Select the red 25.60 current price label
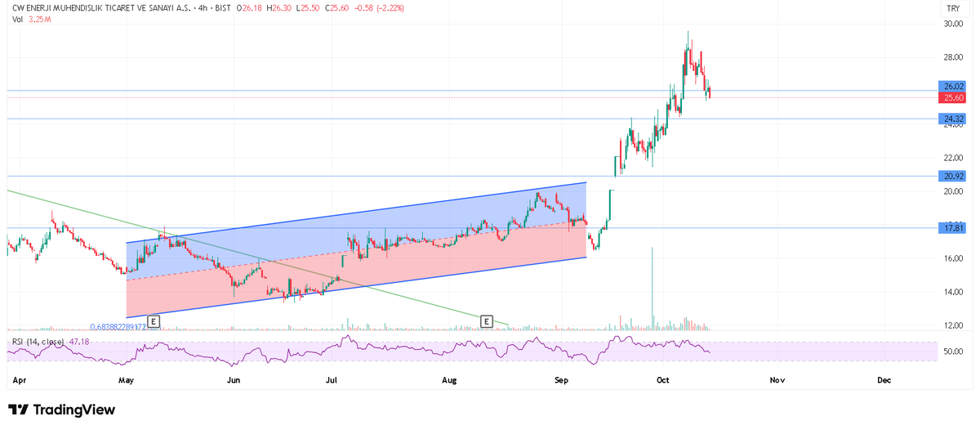This screenshot has height=430, width=980. 953,97
